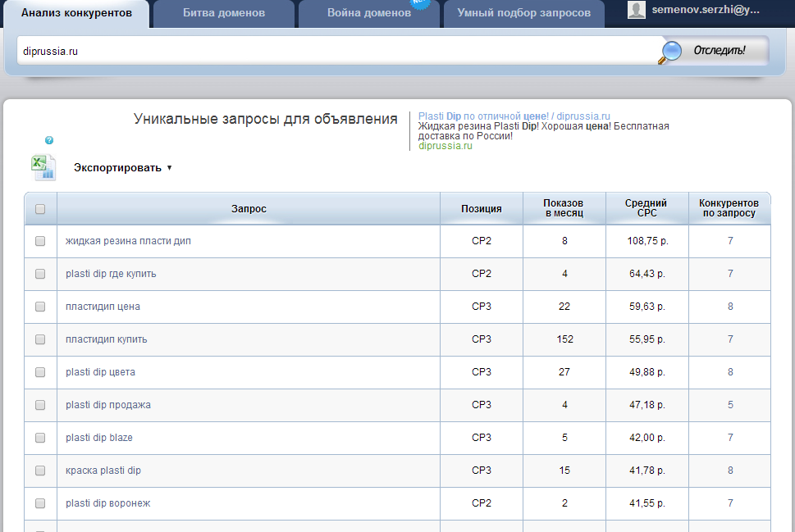The height and width of the screenshot is (532, 795).
Task: Click the 42,00 р. CPC value
Action: click(x=647, y=438)
